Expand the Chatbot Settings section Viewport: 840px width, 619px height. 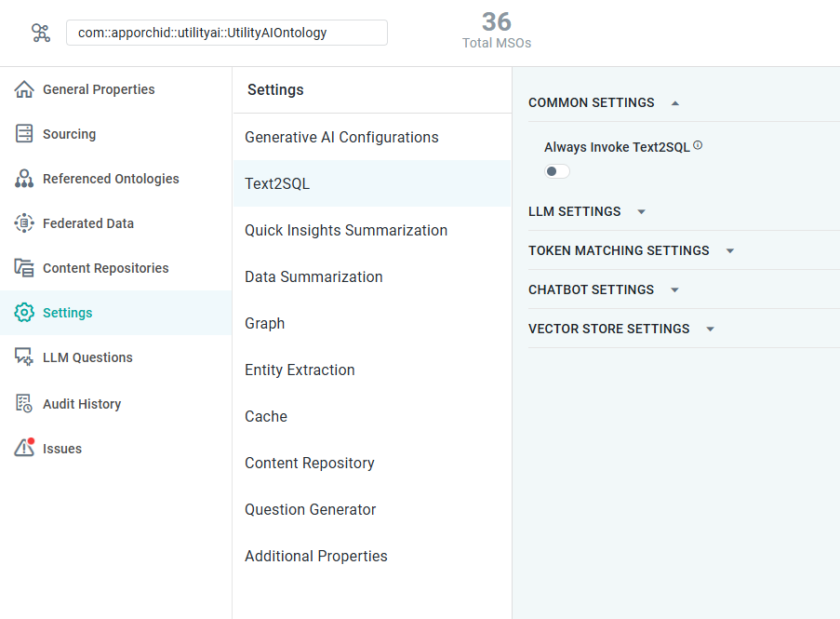click(x=674, y=290)
